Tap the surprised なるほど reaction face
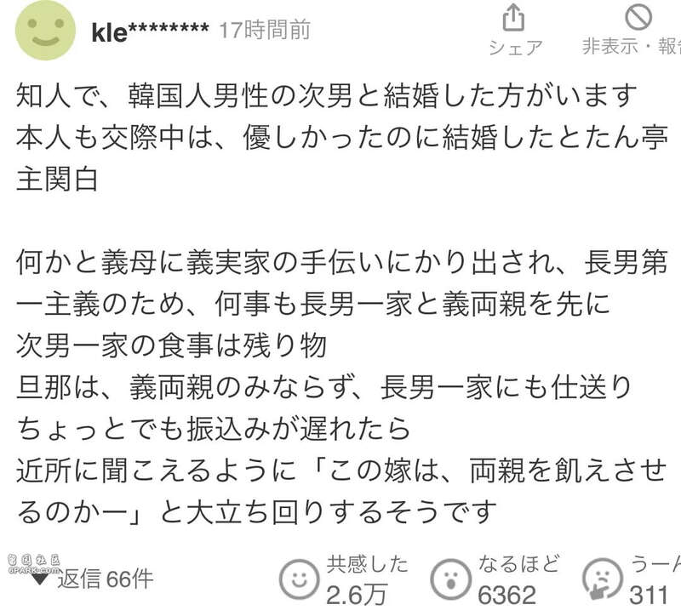This screenshot has width=681, height=616. pyautogui.click(x=451, y=579)
